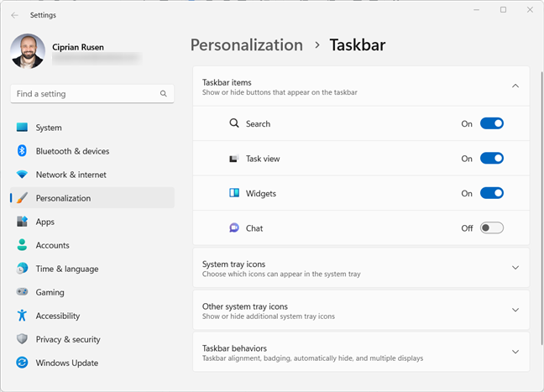Click the Windows Update sync icon
The image size is (544, 392).
(22, 363)
